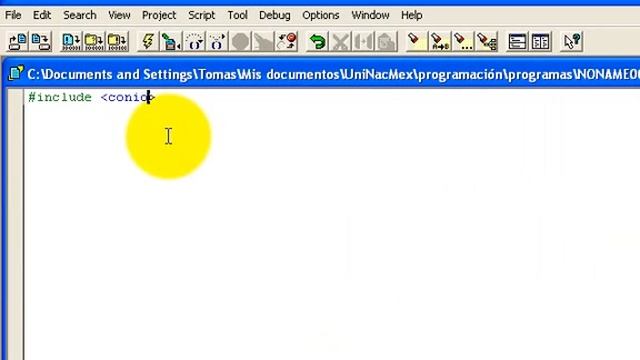Open the Window menu

pyautogui.click(x=370, y=15)
